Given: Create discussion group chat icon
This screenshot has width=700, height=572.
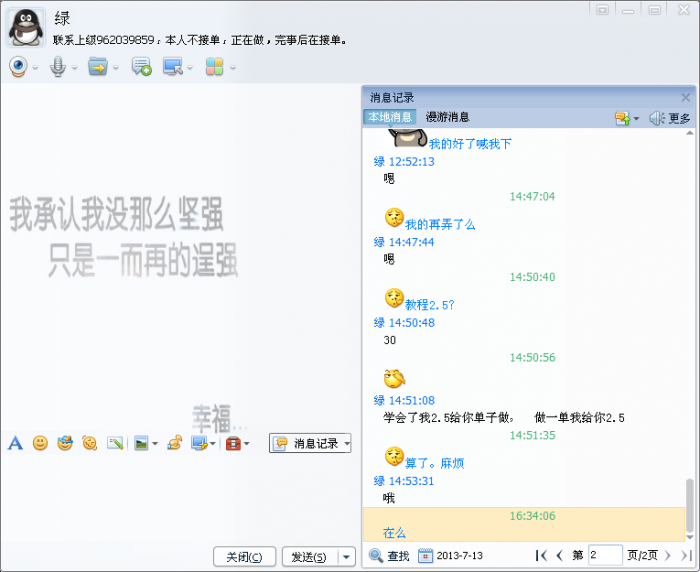Looking at the screenshot, I should coord(142,67).
